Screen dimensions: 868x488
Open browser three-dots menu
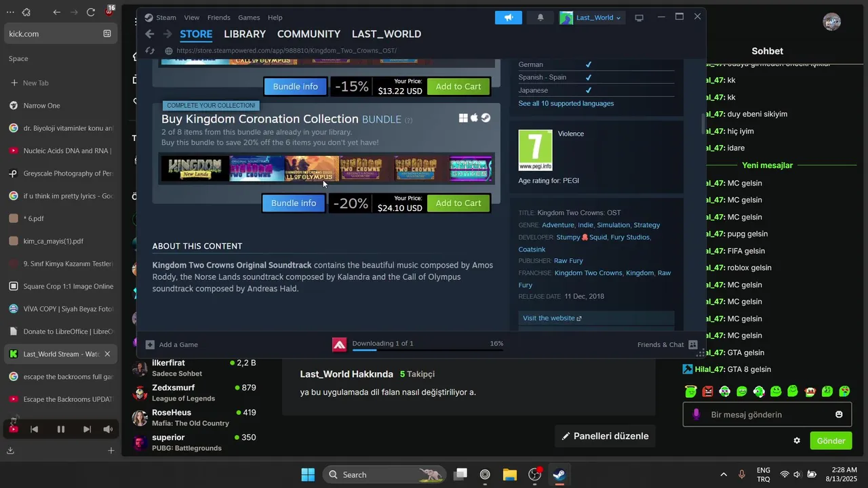click(9, 12)
